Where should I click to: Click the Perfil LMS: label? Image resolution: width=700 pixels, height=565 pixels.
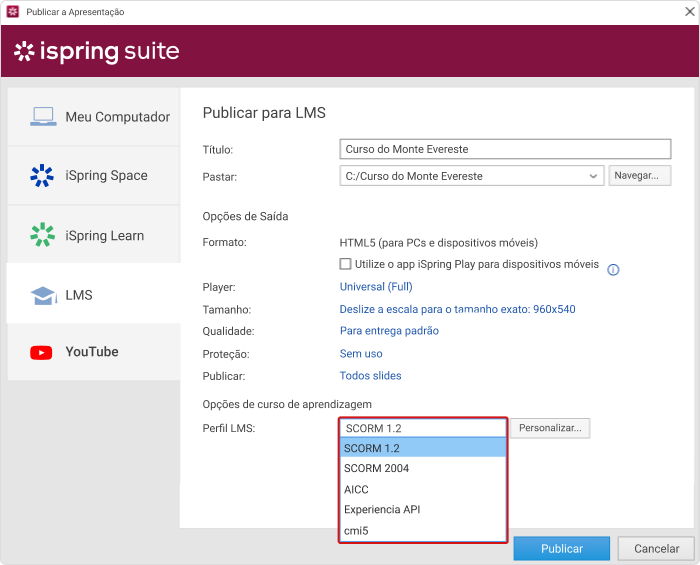(x=229, y=428)
